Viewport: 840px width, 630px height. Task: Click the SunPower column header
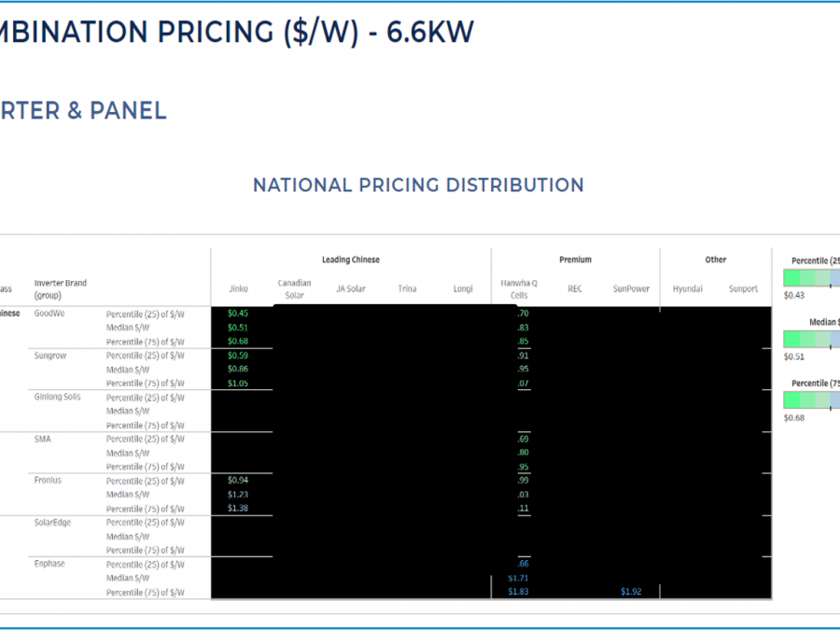[x=631, y=288]
